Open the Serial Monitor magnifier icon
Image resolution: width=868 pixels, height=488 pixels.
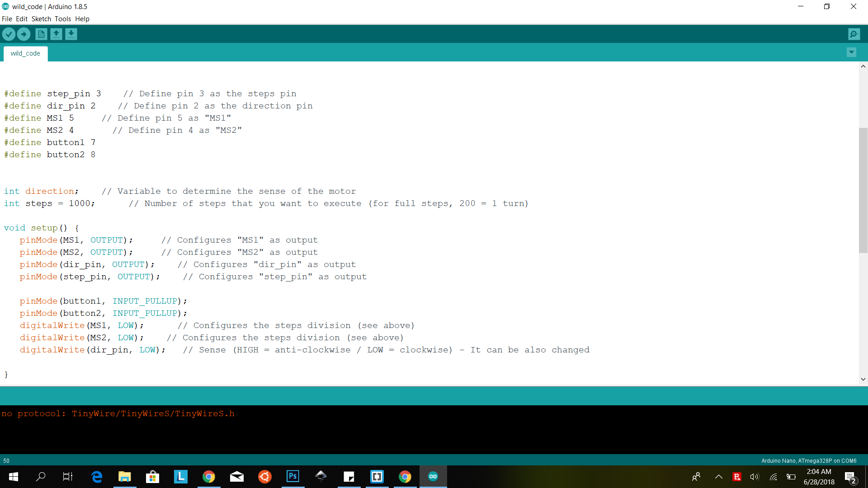854,34
